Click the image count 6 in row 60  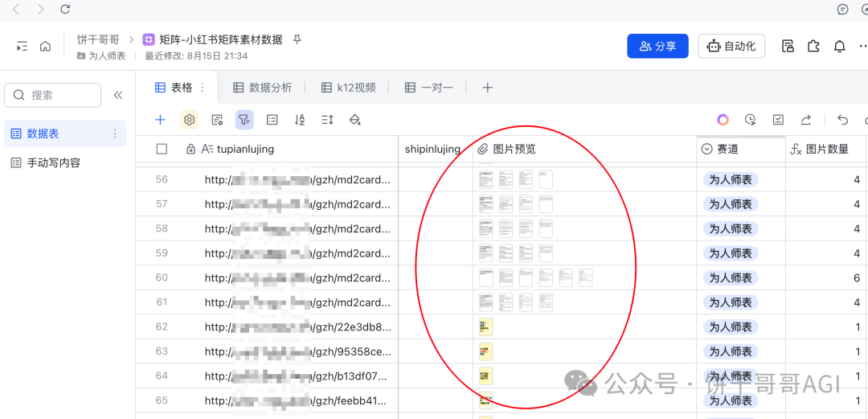pyautogui.click(x=857, y=277)
